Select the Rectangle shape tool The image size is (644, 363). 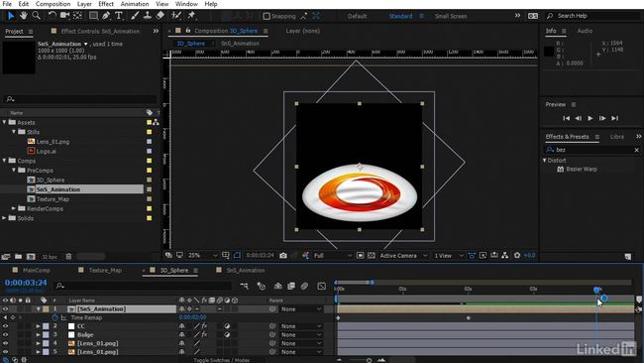click(94, 16)
